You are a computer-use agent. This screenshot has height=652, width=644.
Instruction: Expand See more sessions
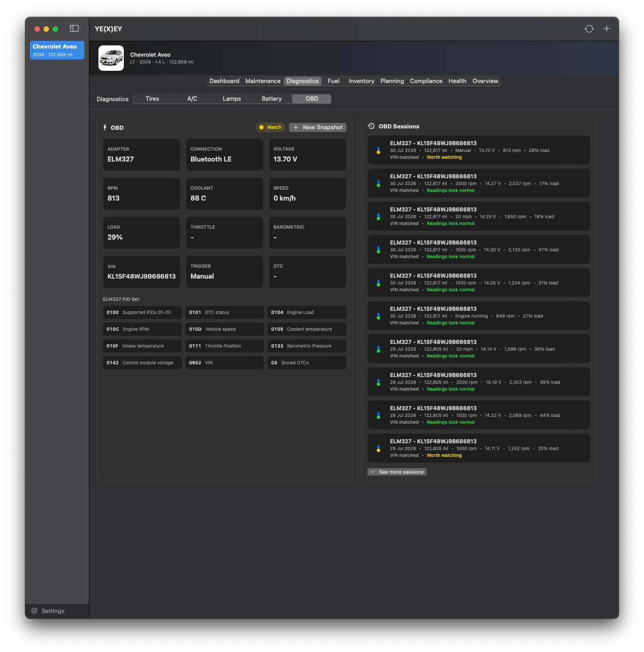point(397,472)
